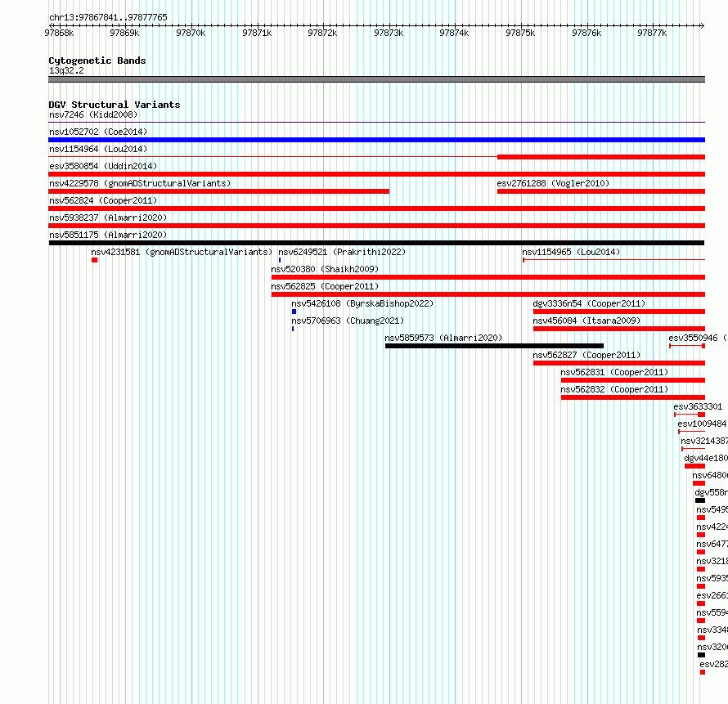
Task: Click the 13q32.2 cytogenetic band bar
Action: (x=376, y=79)
